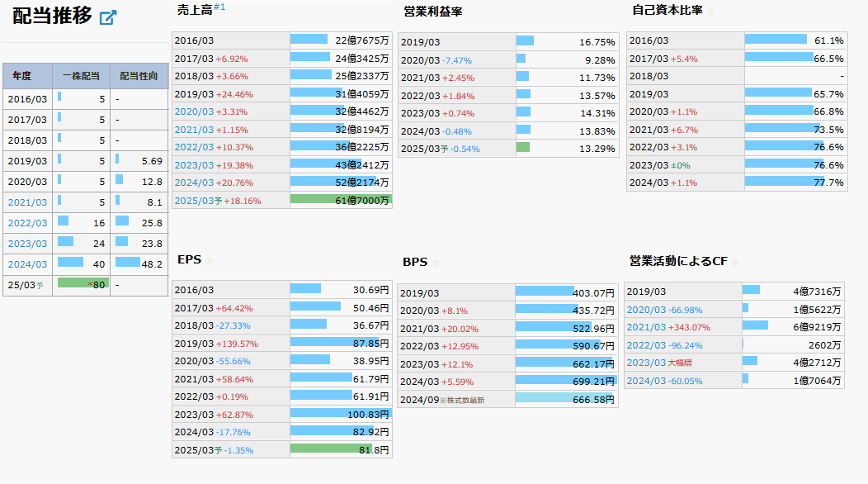The width and height of the screenshot is (868, 484).
Task: Open the external link icon beside 配当推移
Action: click(x=107, y=17)
